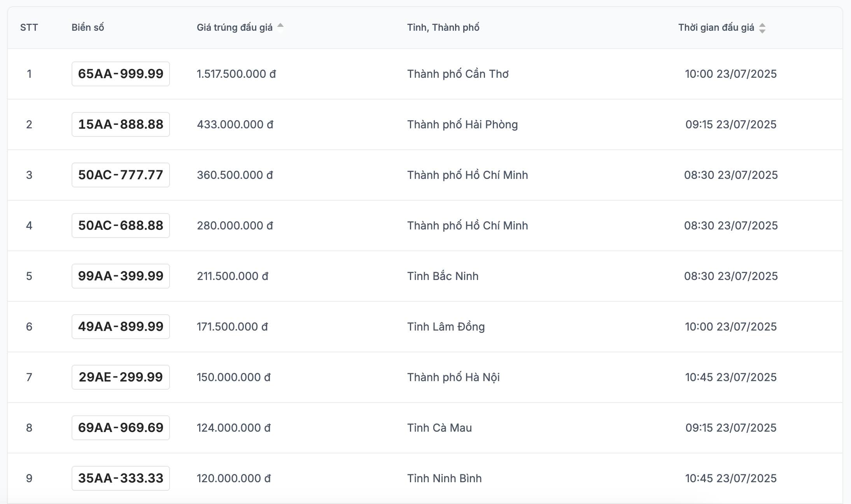Open plate 50AC-688.88 details
The height and width of the screenshot is (504, 851).
(121, 226)
